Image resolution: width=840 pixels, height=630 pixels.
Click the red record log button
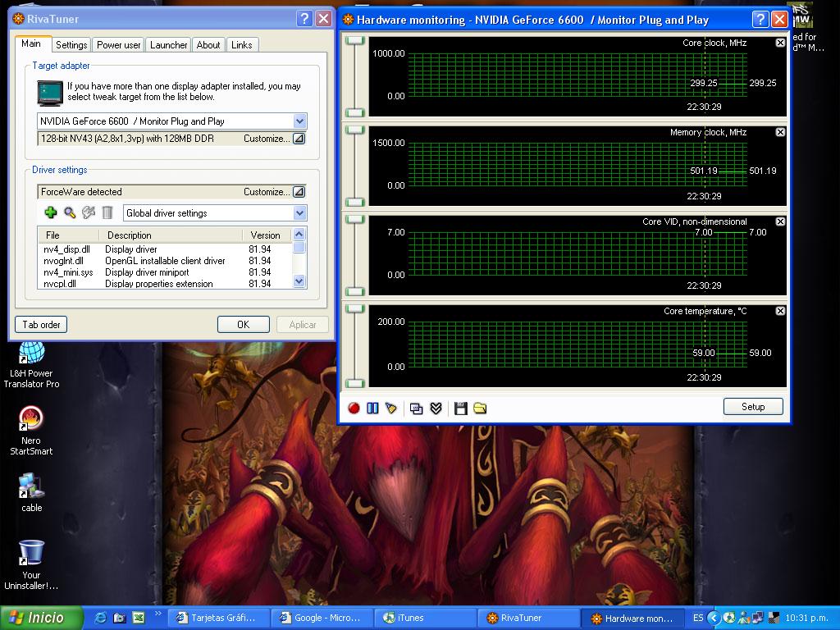coord(354,408)
